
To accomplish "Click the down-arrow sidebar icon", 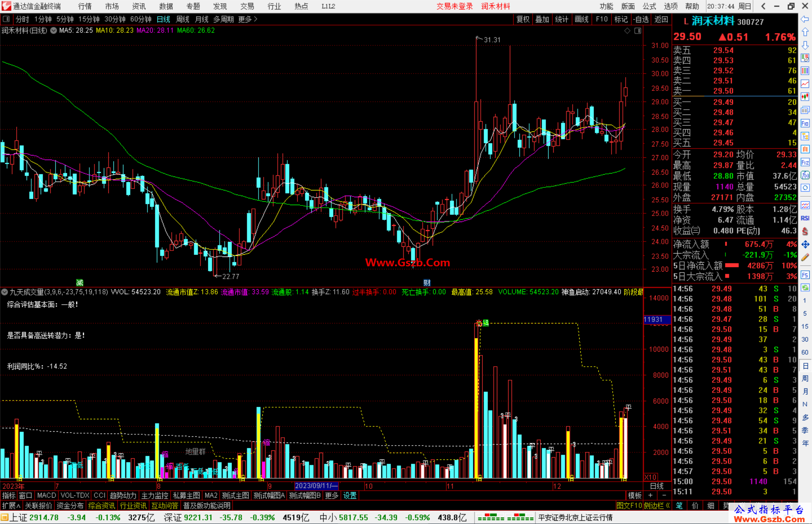I will click(x=805, y=45).
